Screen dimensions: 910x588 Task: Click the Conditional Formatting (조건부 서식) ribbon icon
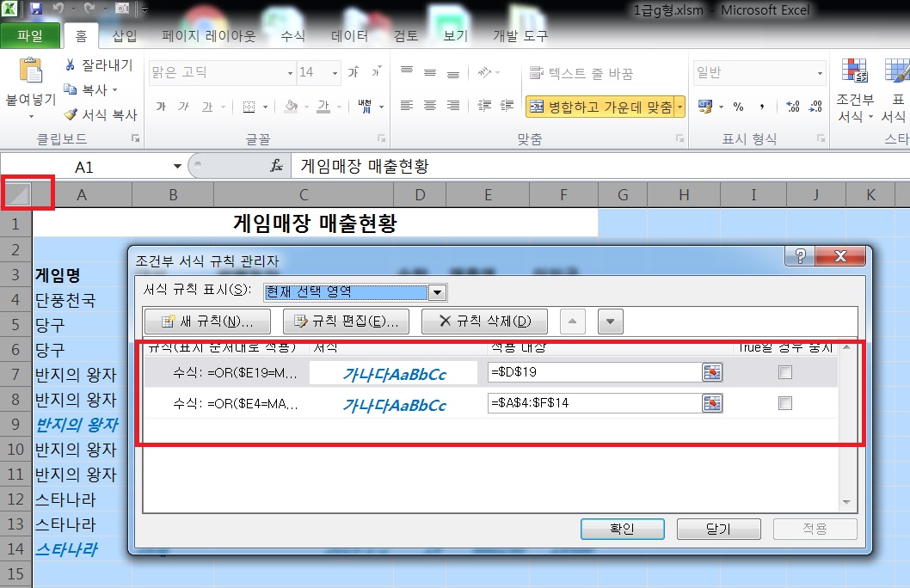click(x=854, y=72)
